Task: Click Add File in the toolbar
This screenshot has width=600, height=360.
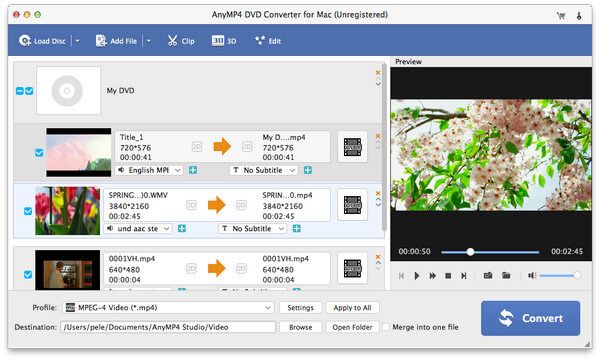Action: click(116, 41)
